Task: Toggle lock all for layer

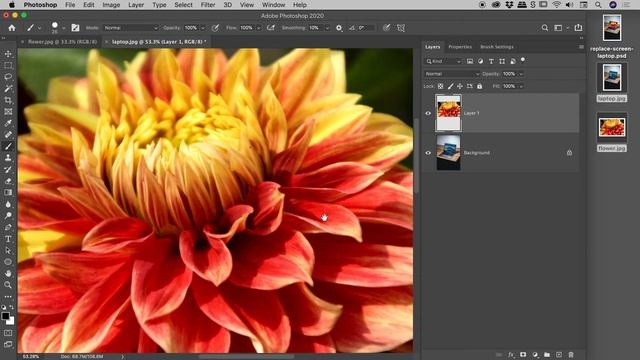Action: (x=480, y=86)
